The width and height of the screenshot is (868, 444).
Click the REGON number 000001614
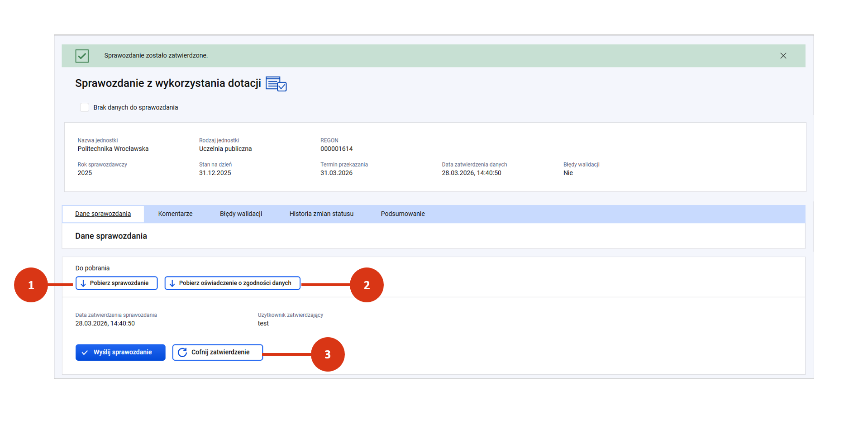(336, 149)
